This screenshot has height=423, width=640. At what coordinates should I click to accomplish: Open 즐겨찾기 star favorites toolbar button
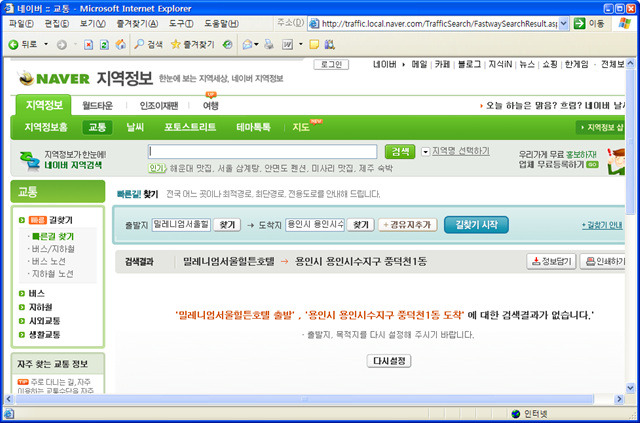pyautogui.click(x=192, y=45)
